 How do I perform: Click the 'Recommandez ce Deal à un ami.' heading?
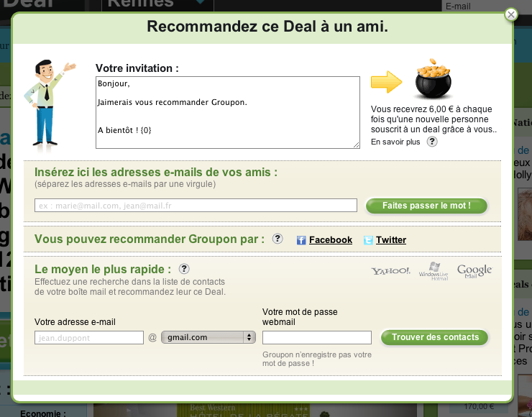point(267,27)
